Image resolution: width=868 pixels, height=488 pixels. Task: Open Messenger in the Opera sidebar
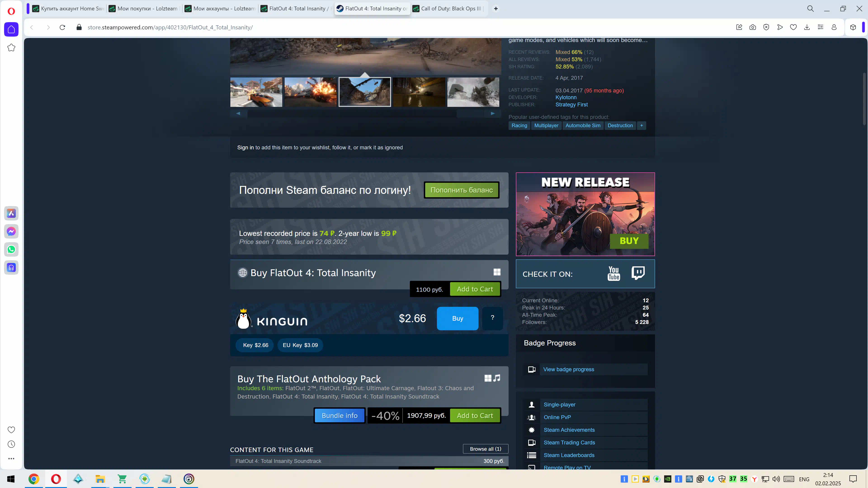tap(11, 231)
